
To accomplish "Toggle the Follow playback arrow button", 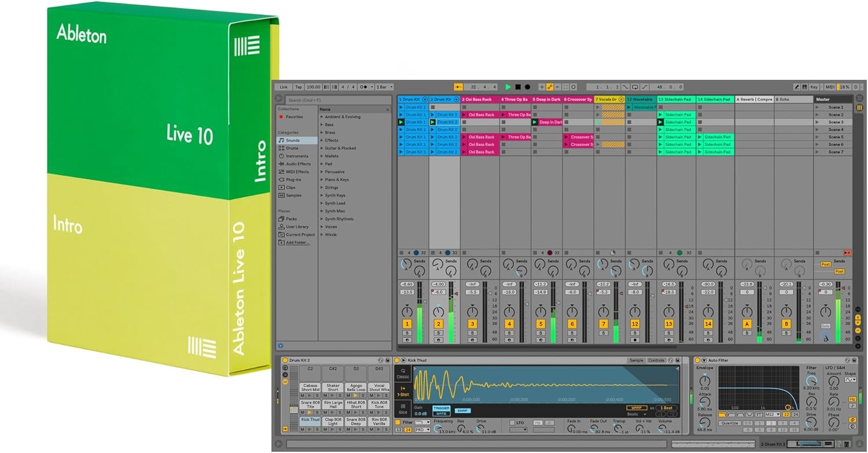I will (x=458, y=87).
